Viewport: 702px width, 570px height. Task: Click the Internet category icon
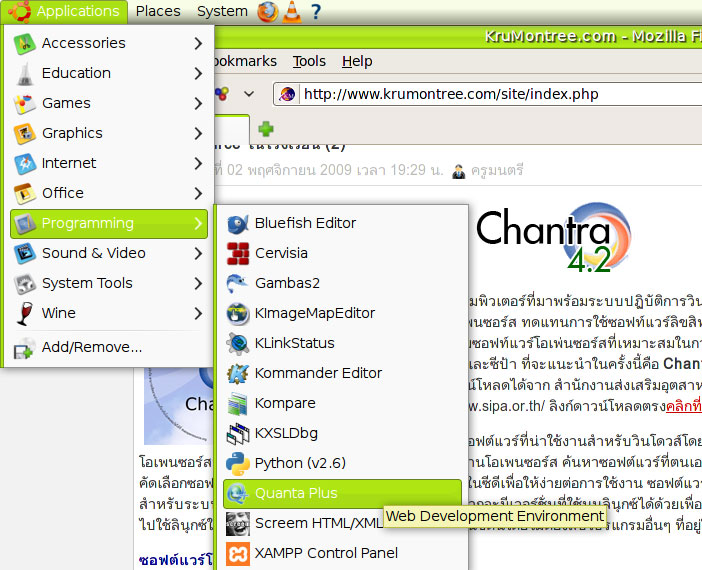coord(25,163)
